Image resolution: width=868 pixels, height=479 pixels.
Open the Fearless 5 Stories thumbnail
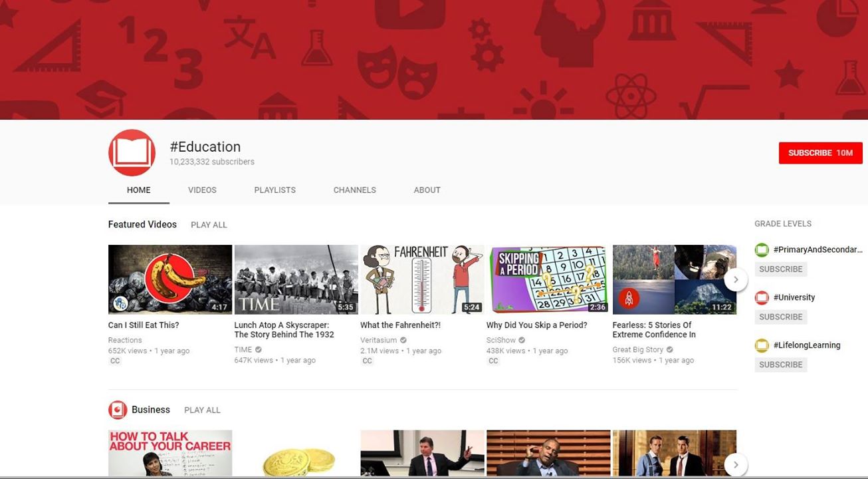(x=675, y=279)
